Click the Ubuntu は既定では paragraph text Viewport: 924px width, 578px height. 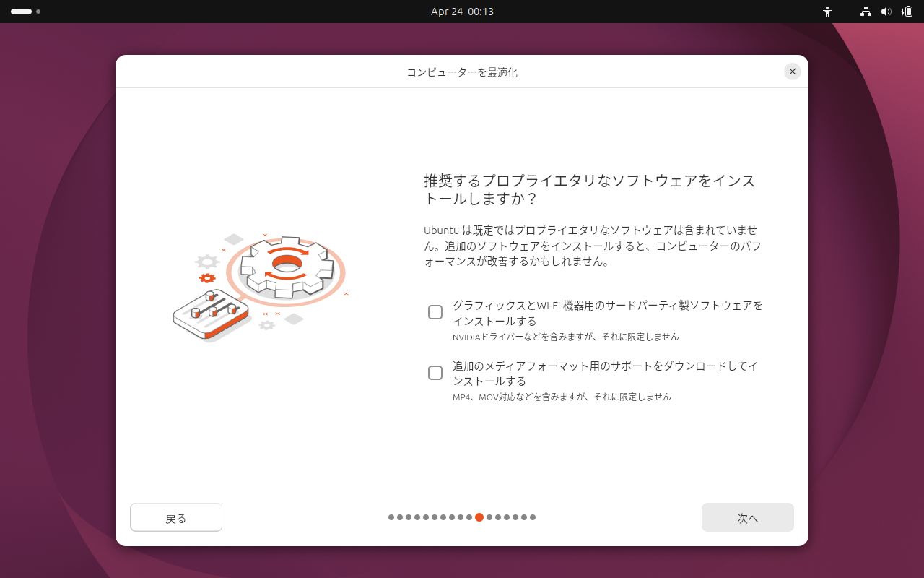point(593,246)
